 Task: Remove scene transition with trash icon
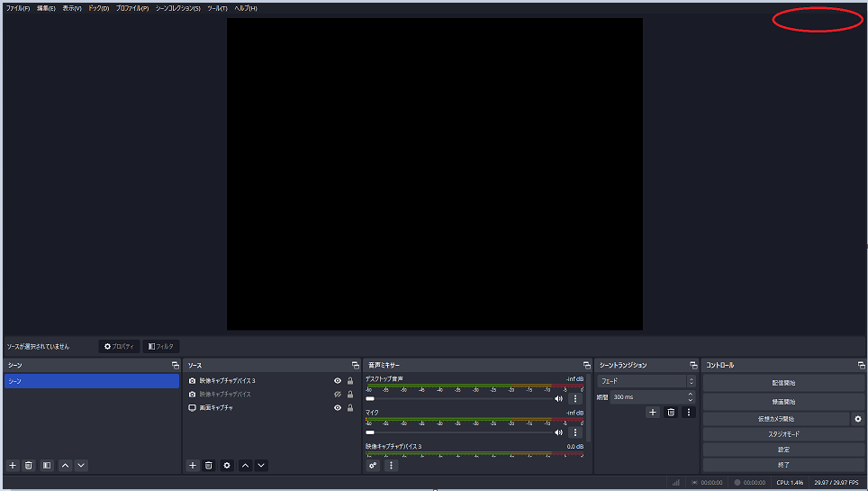pyautogui.click(x=671, y=413)
